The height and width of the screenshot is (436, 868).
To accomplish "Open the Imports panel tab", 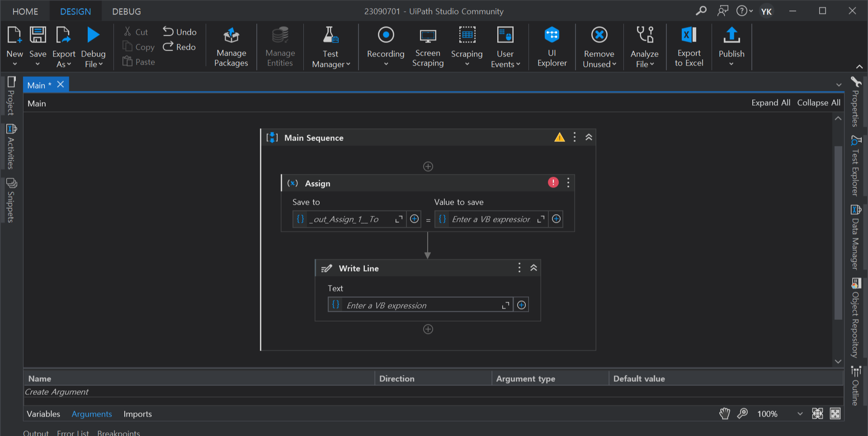I will 137,414.
